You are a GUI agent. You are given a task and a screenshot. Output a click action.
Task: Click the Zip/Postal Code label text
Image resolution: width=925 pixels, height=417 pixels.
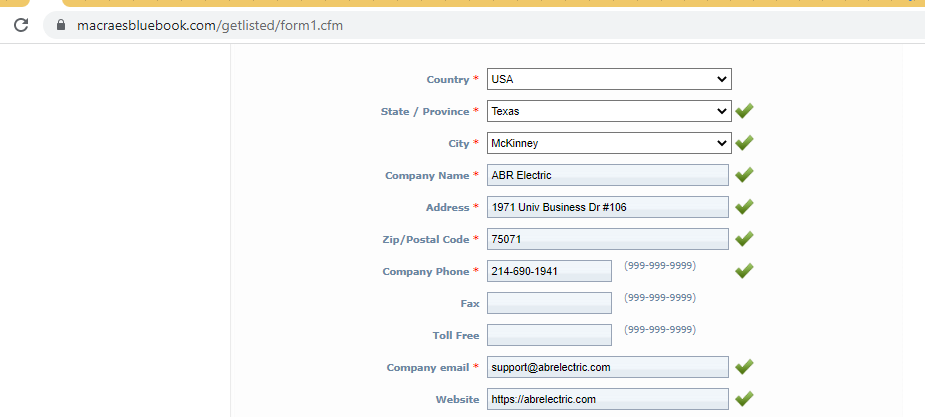(x=426, y=239)
